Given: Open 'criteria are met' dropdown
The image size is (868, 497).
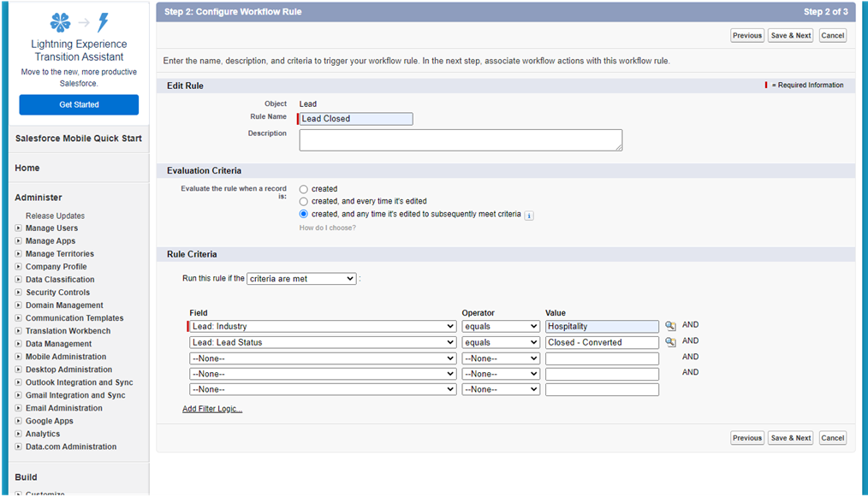Looking at the screenshot, I should click(x=301, y=279).
